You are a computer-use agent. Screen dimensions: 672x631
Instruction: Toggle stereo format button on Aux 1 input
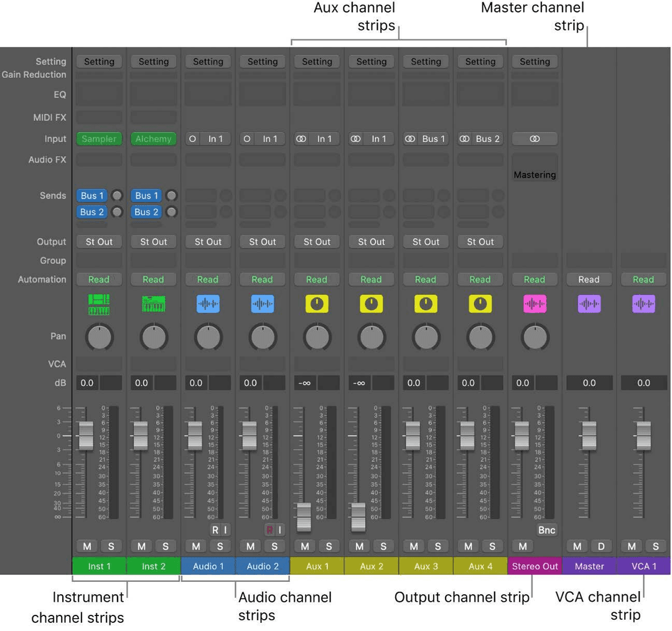tap(301, 139)
